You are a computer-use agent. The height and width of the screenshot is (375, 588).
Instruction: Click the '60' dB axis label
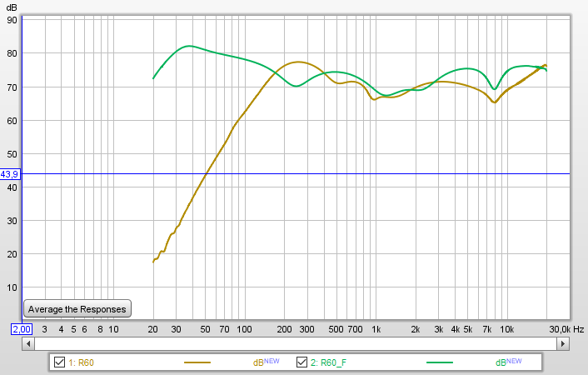pos(12,121)
